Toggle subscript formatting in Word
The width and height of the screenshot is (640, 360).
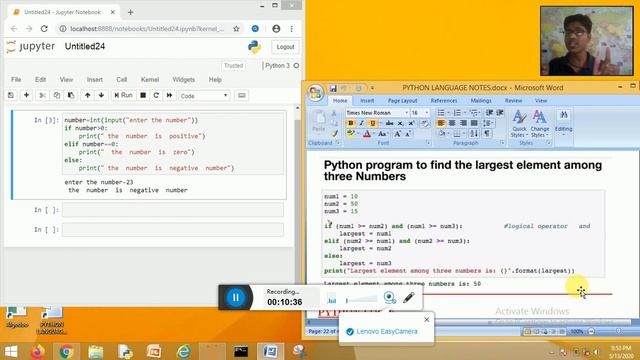(400, 123)
